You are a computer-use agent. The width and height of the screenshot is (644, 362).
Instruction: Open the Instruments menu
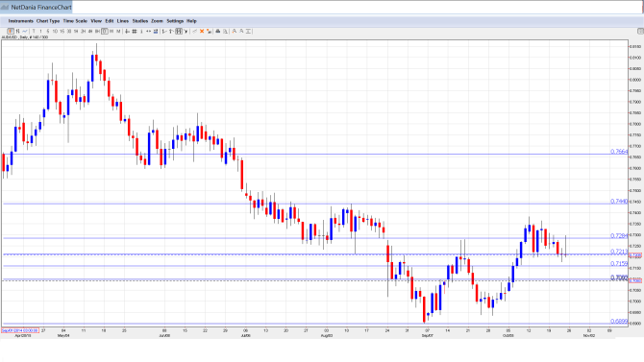pos(20,21)
